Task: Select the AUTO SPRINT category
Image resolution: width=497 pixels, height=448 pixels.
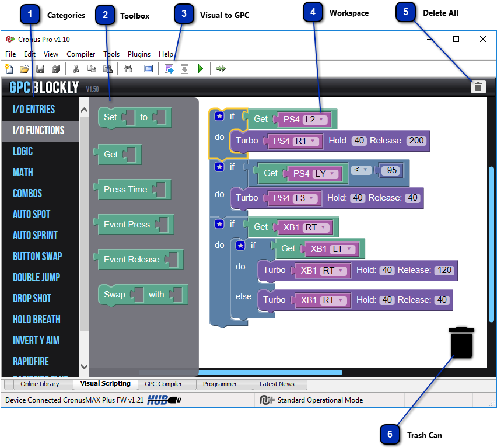Action: 41,235
